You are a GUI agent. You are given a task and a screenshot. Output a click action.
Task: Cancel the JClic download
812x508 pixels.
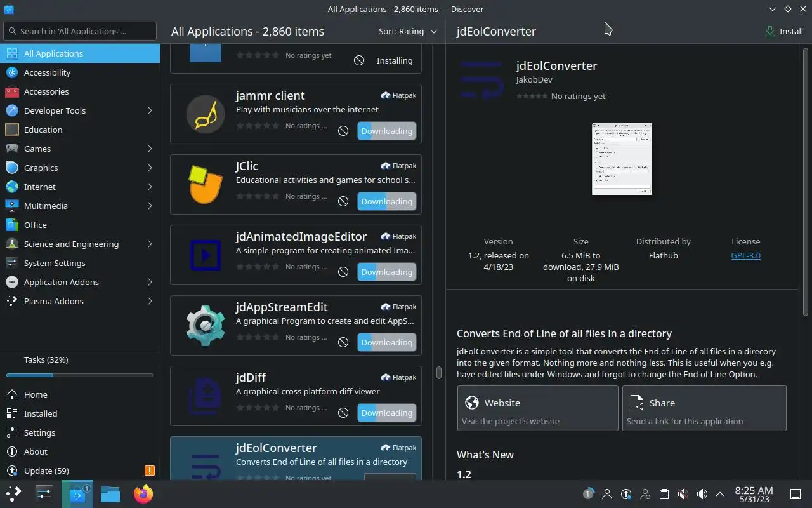343,201
